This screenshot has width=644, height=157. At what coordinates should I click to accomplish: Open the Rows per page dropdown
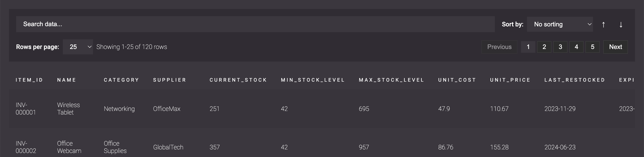(x=78, y=47)
